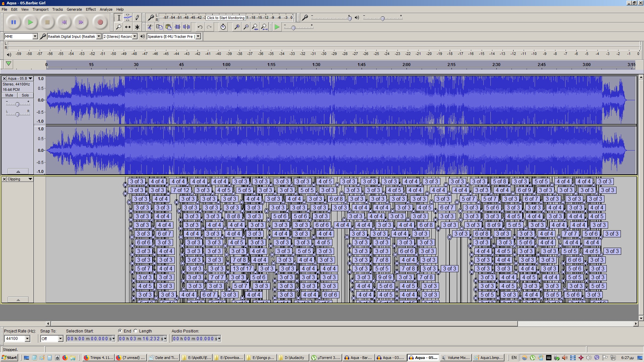The height and width of the screenshot is (362, 644).
Task: Skip to End of the track
Action: pyautogui.click(x=81, y=22)
